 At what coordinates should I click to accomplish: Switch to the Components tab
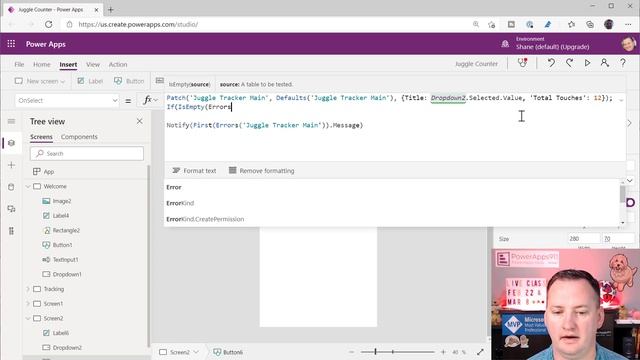[x=79, y=137]
